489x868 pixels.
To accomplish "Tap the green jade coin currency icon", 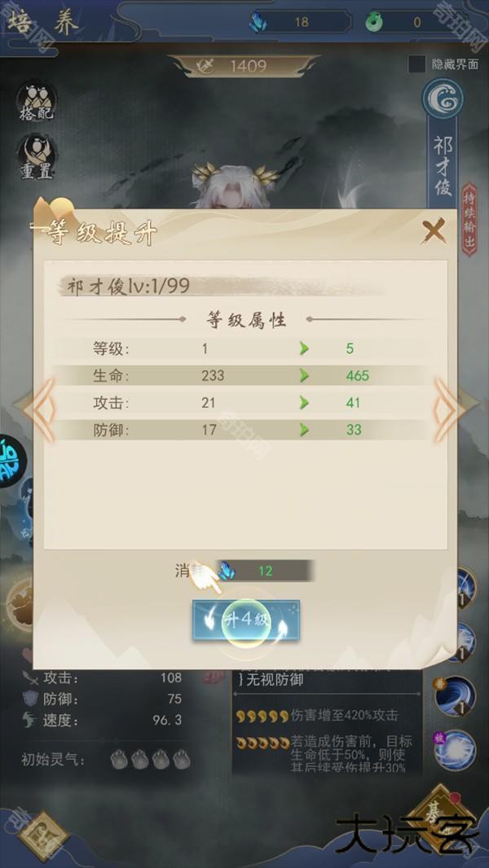I will (x=375, y=22).
